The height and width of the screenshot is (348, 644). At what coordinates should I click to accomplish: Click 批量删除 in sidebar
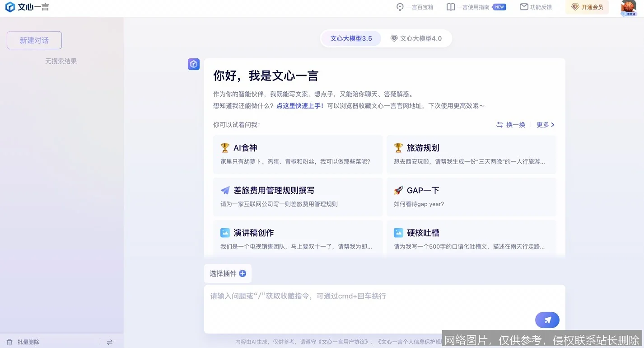[x=23, y=342]
